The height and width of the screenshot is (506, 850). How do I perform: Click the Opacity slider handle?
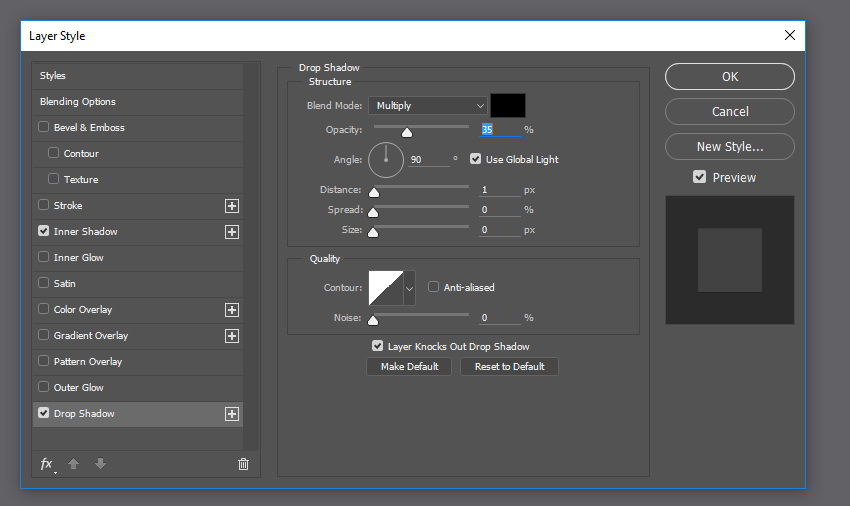coord(407,132)
